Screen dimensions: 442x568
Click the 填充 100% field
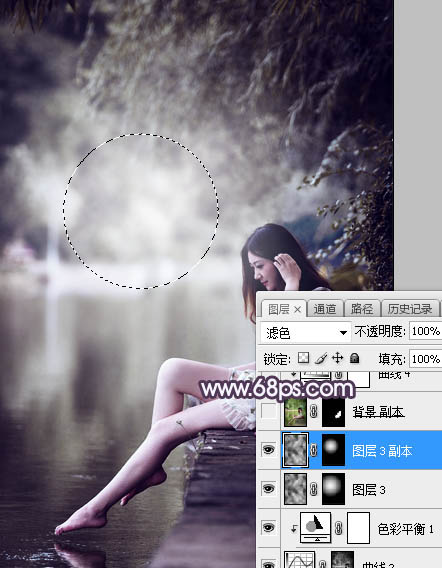coord(425,359)
